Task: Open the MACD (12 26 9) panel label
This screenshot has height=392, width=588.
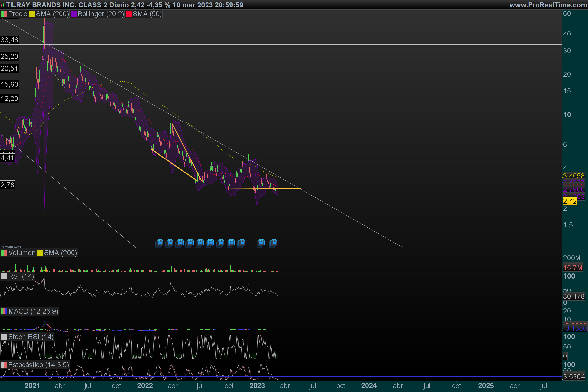Action: click(33, 311)
